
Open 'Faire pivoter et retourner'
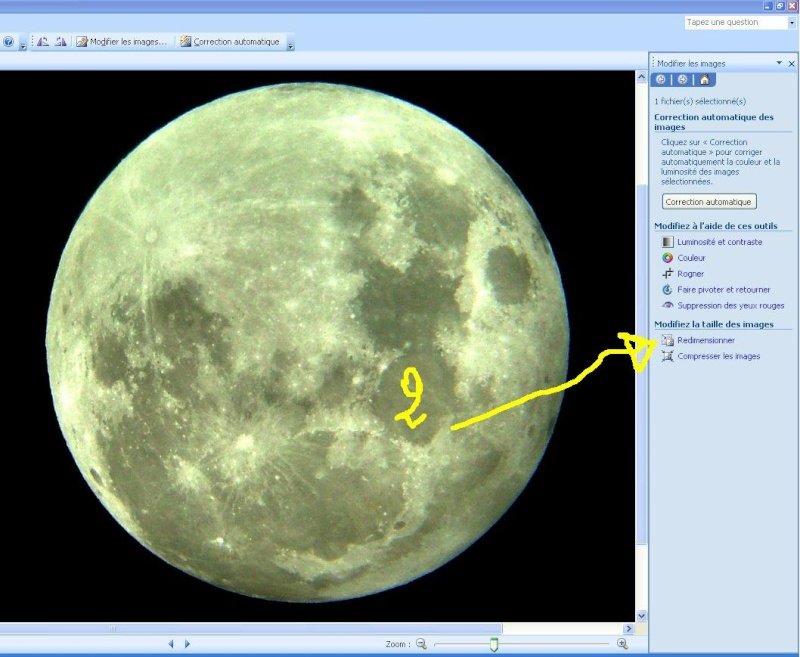723,290
